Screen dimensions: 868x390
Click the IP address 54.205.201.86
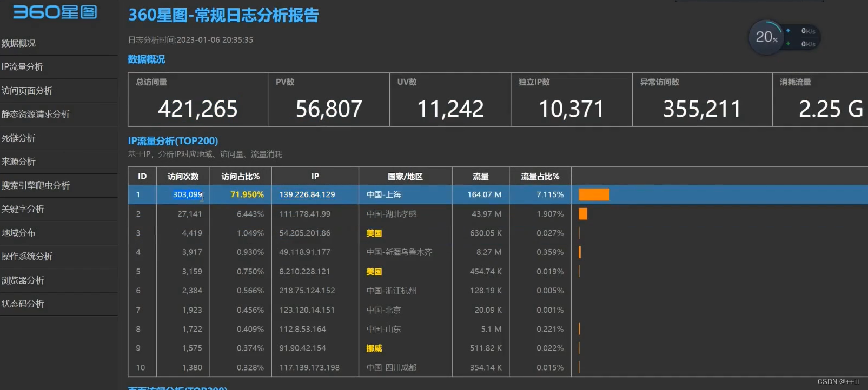coord(304,233)
